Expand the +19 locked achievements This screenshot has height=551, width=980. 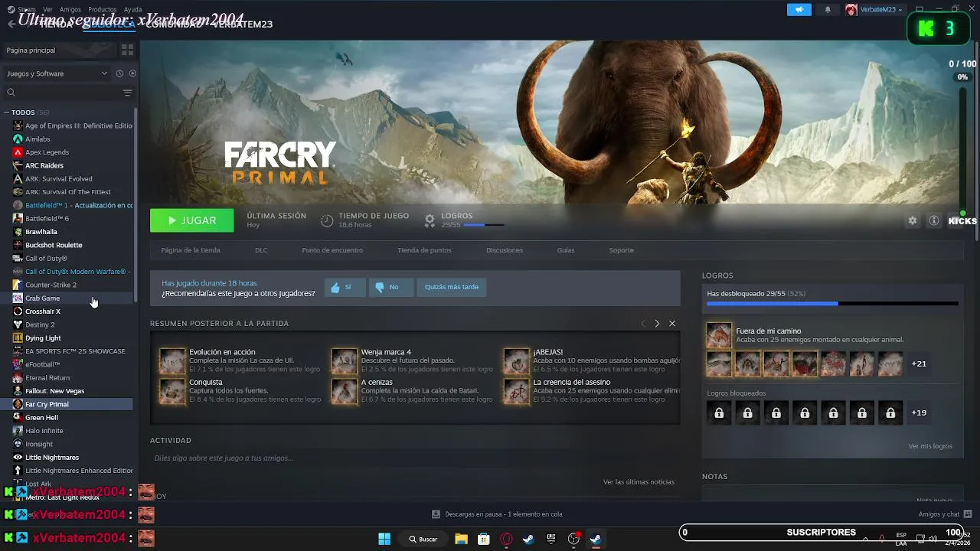point(919,412)
